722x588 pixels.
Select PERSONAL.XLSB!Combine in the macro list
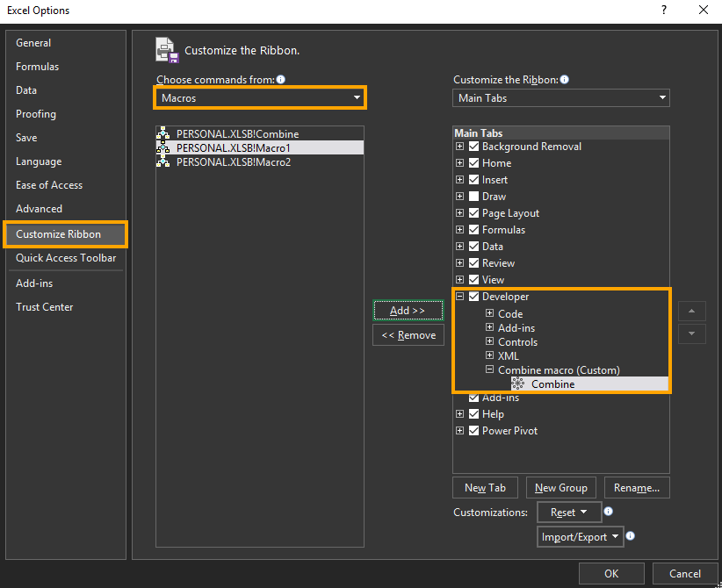(260, 134)
